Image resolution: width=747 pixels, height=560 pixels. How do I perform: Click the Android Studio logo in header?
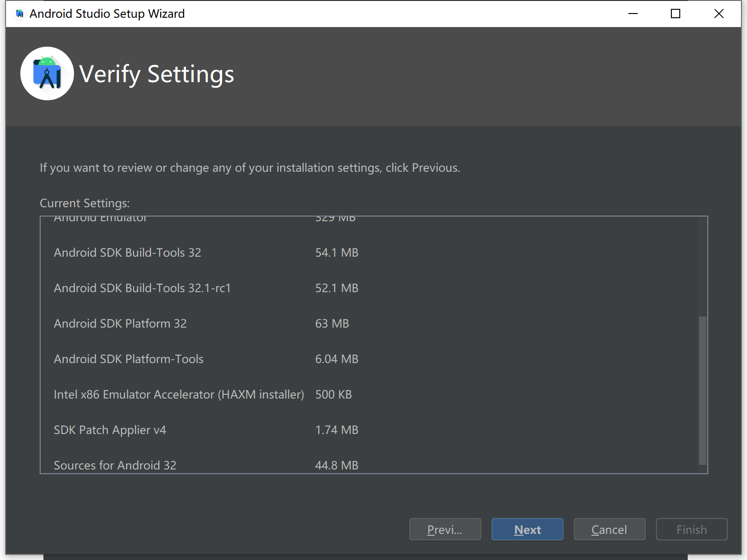(47, 74)
